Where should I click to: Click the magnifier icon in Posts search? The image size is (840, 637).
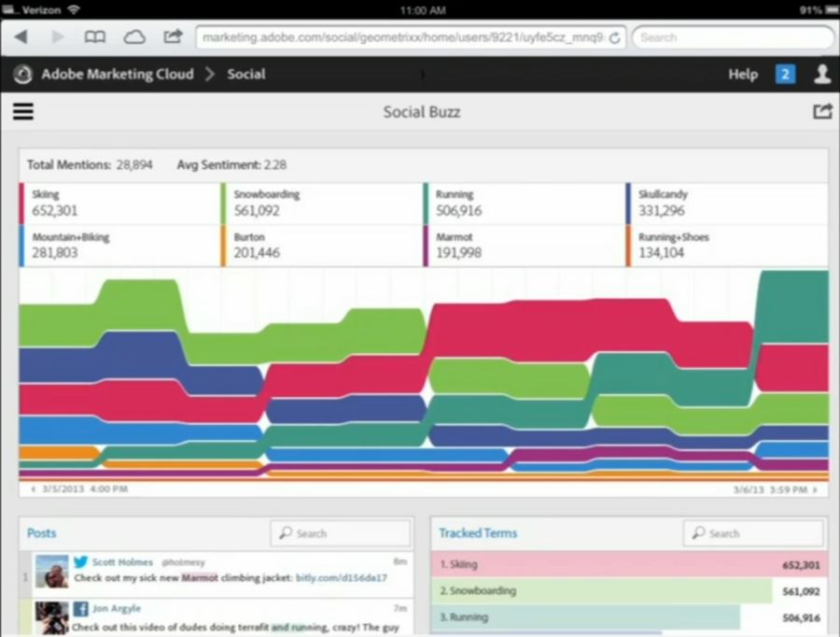pyautogui.click(x=286, y=532)
